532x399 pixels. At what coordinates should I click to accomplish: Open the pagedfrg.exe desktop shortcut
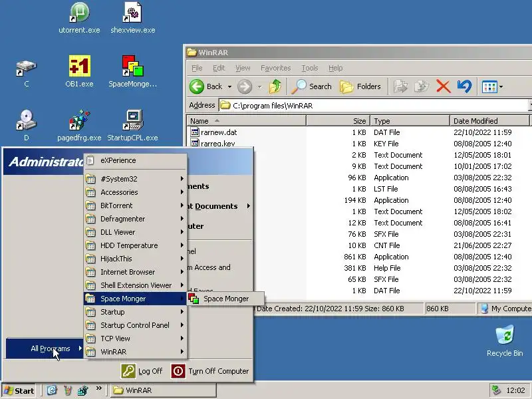point(79,126)
